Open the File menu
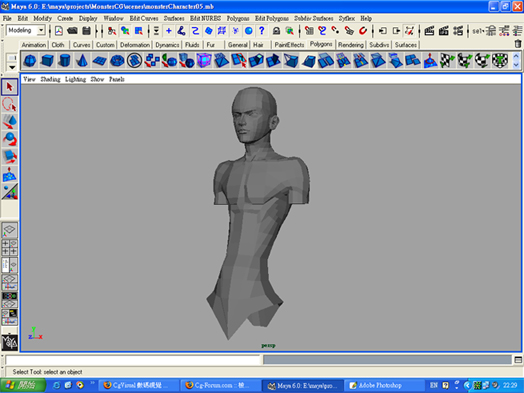Image resolution: width=524 pixels, height=393 pixels. 7,18
